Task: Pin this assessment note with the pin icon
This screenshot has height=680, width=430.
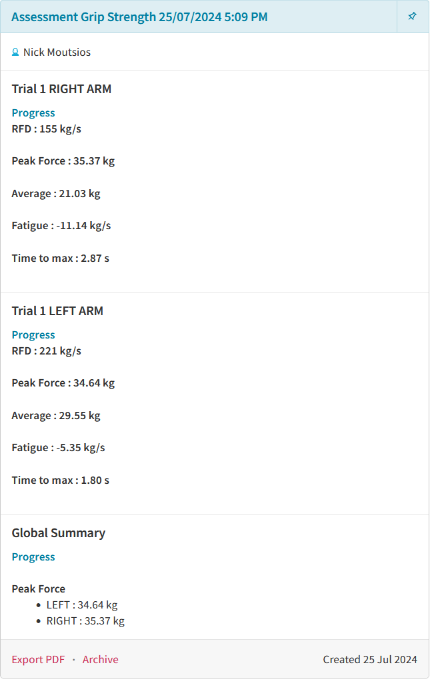Action: click(412, 16)
